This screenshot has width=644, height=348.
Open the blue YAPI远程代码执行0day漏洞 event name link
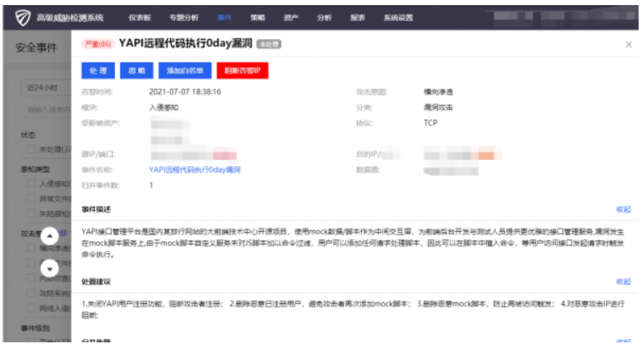click(x=195, y=170)
